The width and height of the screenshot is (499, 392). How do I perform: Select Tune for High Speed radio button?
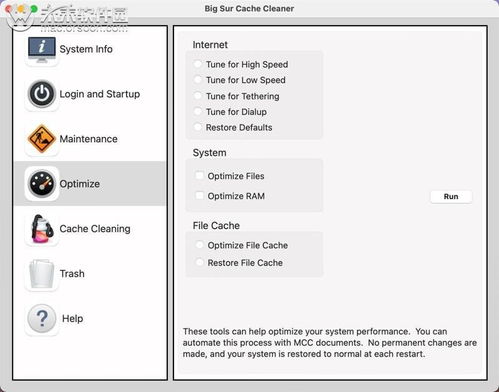point(198,64)
